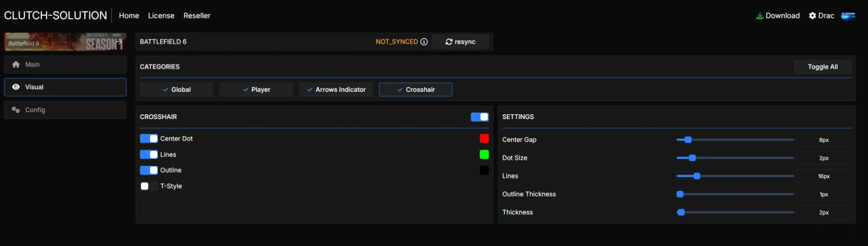Image resolution: width=868 pixels, height=246 pixels.
Task: Click the Battlefield 6 Season 1 banner
Action: click(65, 42)
